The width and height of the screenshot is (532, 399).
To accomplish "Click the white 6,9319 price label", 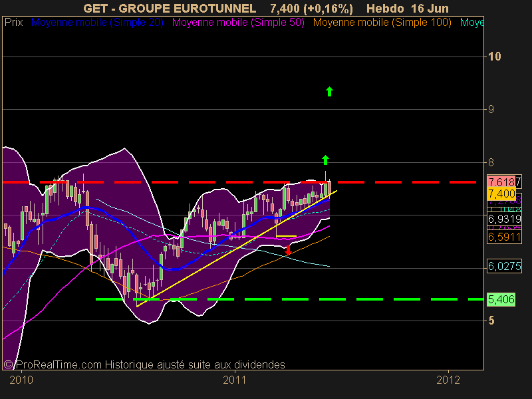I will [504, 219].
